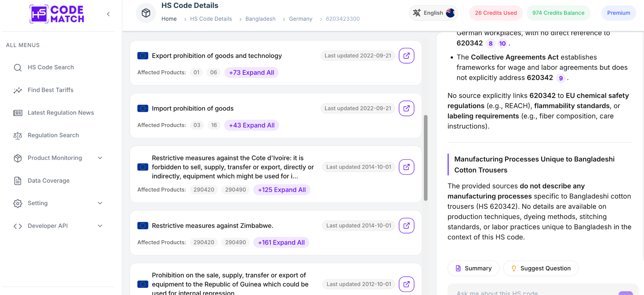This screenshot has height=295, width=644.
Task: Open external link for Import prohibition of goods
Action: pos(406,108)
